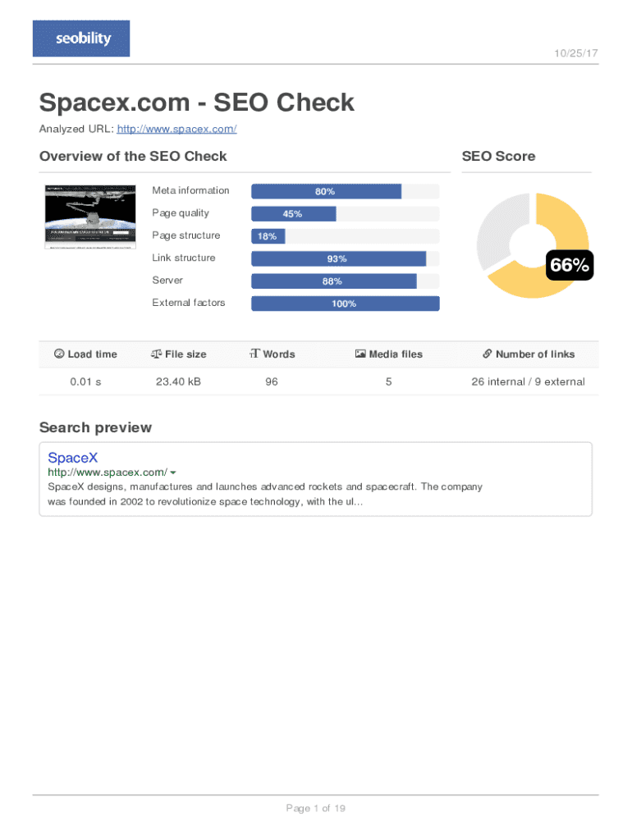Click the Page structure 18% bar

coord(268,236)
